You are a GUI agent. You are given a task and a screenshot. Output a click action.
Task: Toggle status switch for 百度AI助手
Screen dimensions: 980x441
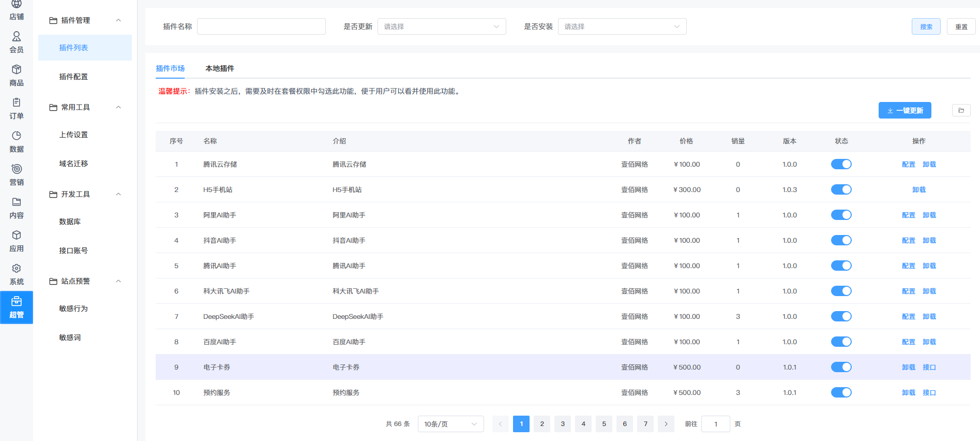tap(841, 342)
